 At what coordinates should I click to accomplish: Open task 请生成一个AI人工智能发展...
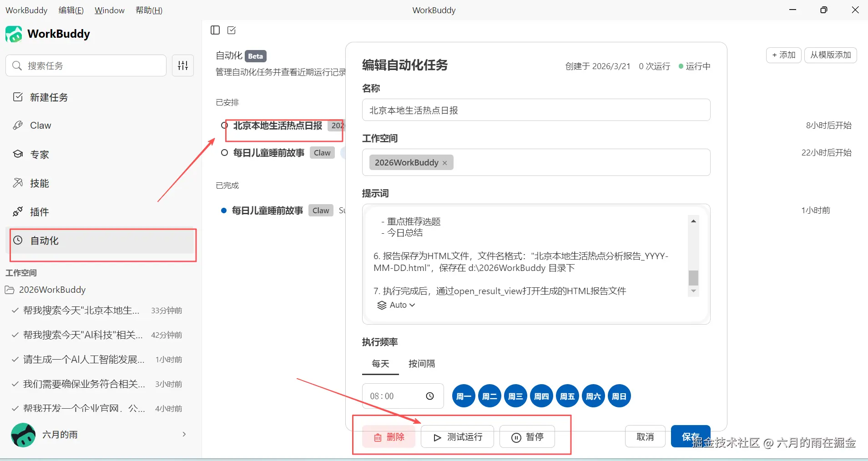click(x=97, y=360)
